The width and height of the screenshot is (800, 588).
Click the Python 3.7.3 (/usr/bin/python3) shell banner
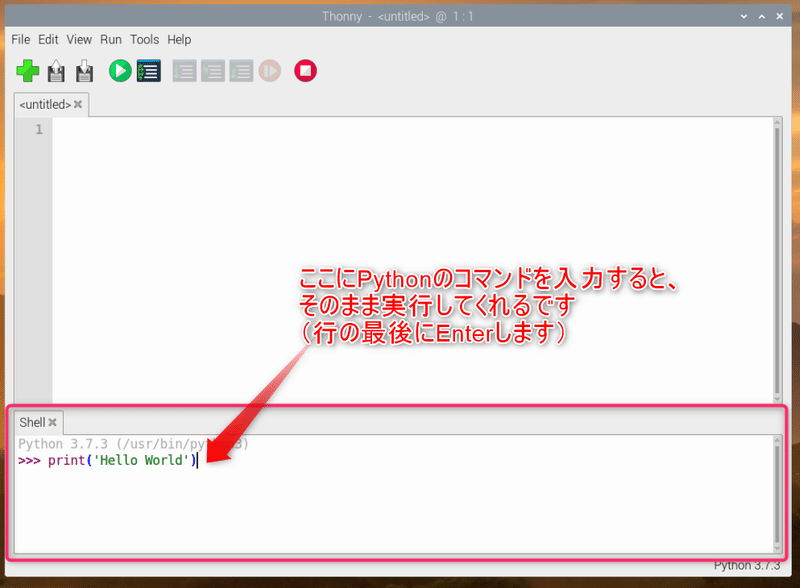coord(133,444)
